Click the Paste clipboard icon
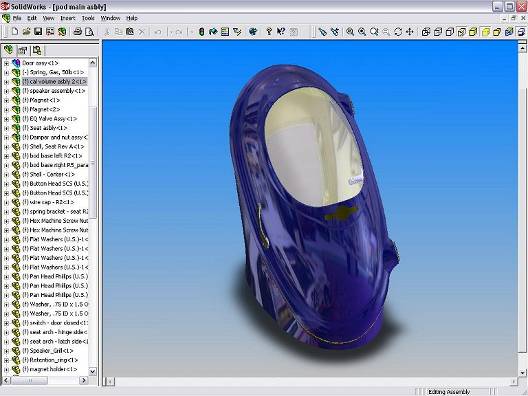 pyautogui.click(x=130, y=32)
